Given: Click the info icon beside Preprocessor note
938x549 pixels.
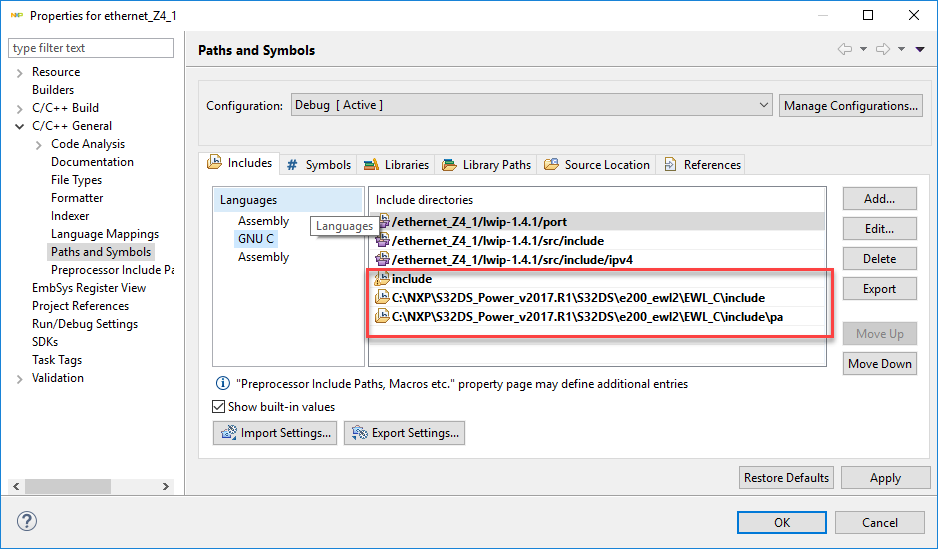Looking at the screenshot, I should 223,384.
